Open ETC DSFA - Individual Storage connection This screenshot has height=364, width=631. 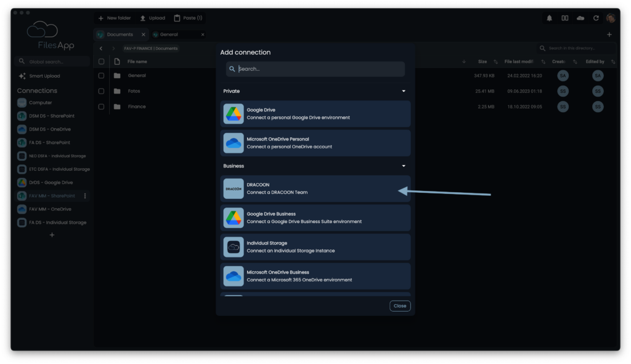point(53,169)
